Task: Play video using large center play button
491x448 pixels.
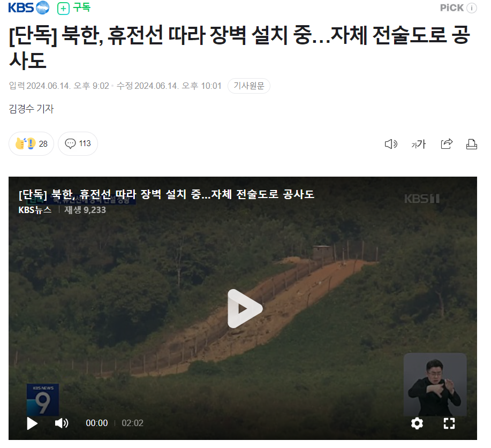Action: pos(245,309)
